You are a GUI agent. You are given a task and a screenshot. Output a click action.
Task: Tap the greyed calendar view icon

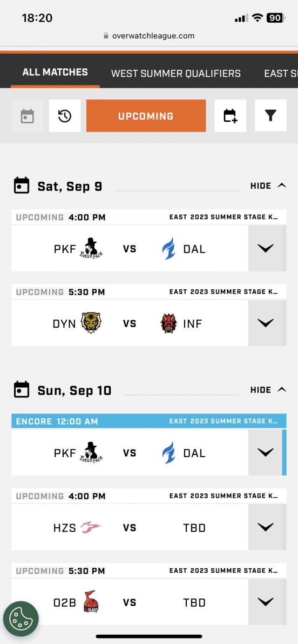[x=27, y=116]
